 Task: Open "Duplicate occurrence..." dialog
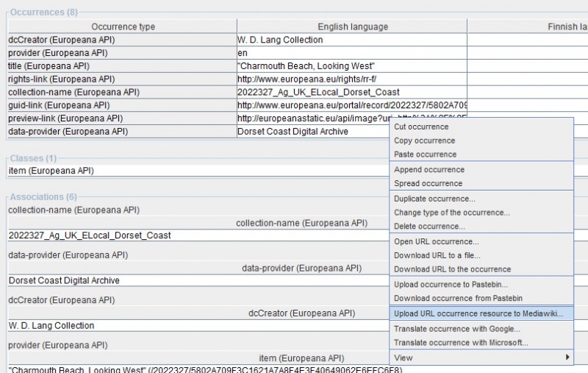point(434,199)
